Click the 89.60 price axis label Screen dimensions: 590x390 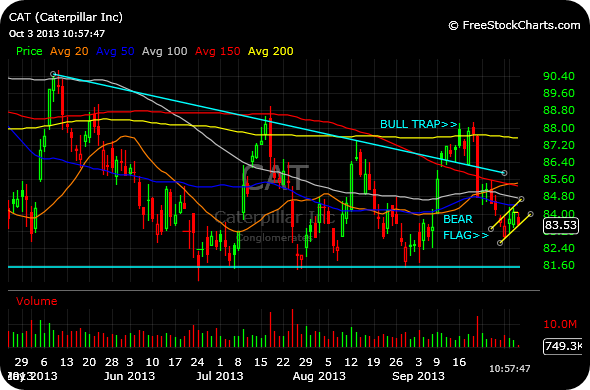559,93
